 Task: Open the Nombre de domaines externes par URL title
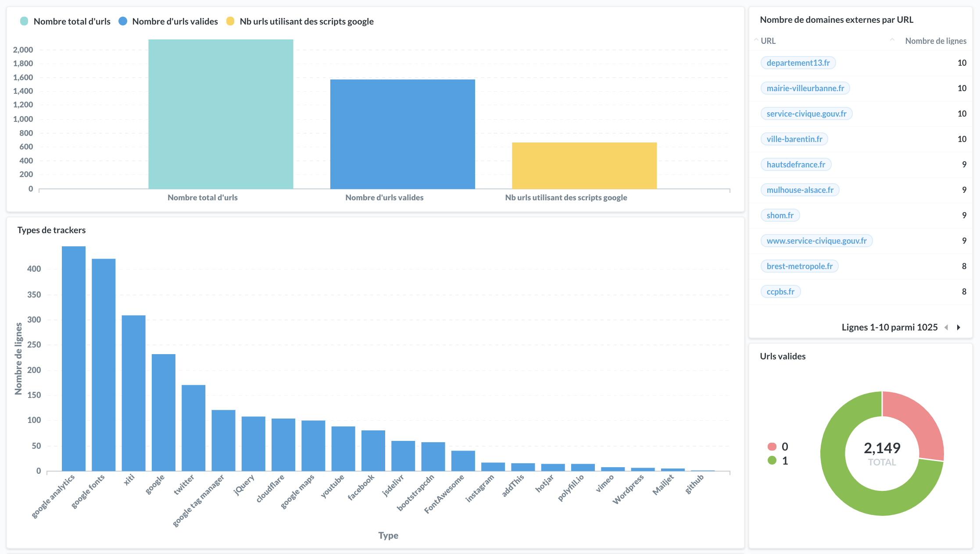pos(836,20)
